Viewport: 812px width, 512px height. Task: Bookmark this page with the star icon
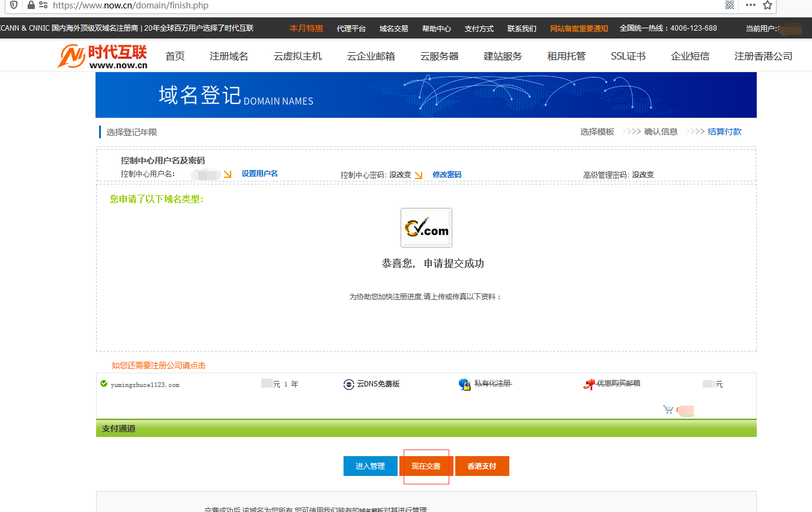coord(767,5)
